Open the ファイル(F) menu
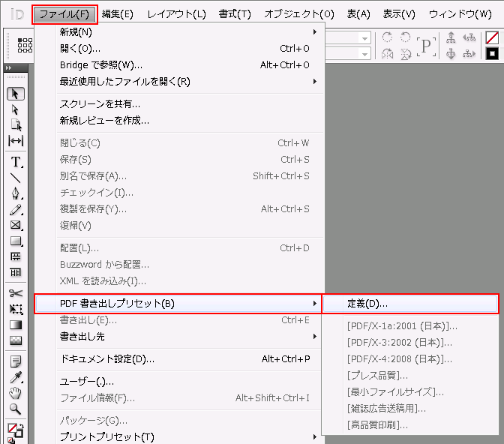The image size is (504, 444). 64,14
